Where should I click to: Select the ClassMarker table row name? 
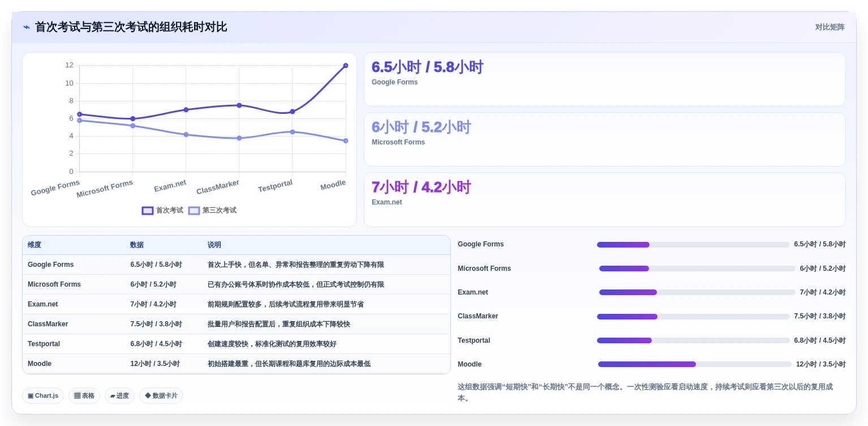point(48,324)
